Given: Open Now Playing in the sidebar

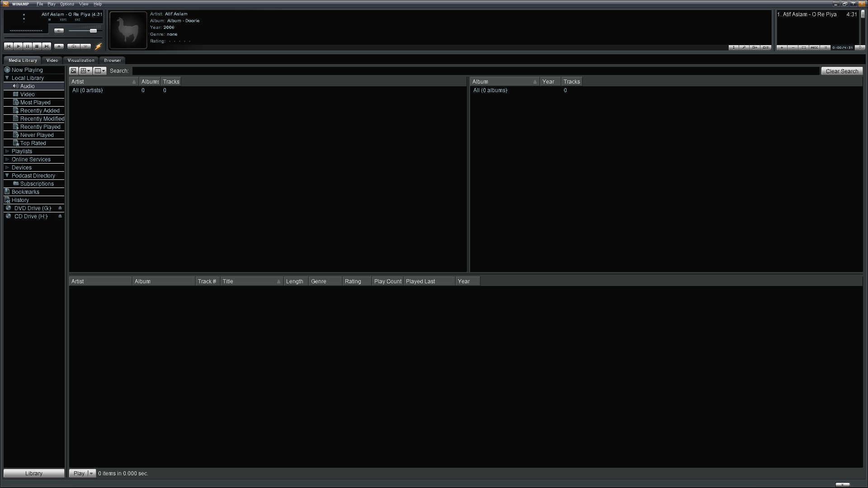Looking at the screenshot, I should pyautogui.click(x=34, y=70).
